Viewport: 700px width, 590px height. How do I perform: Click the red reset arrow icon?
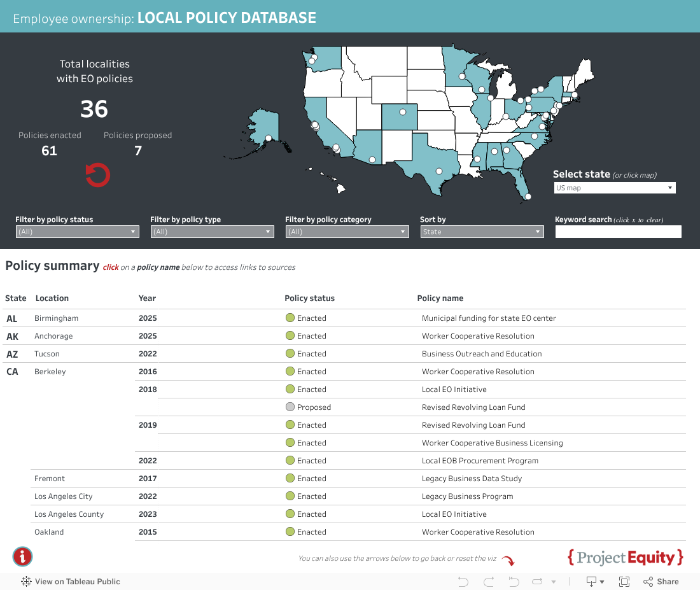(98, 175)
